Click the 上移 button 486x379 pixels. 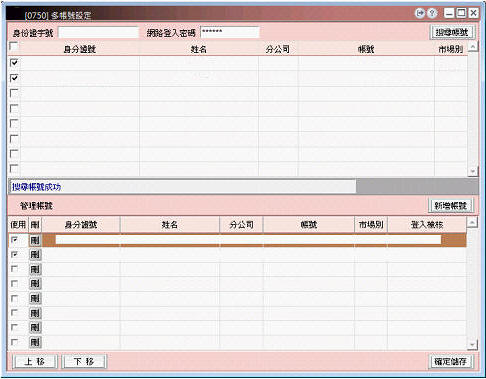pos(35,361)
